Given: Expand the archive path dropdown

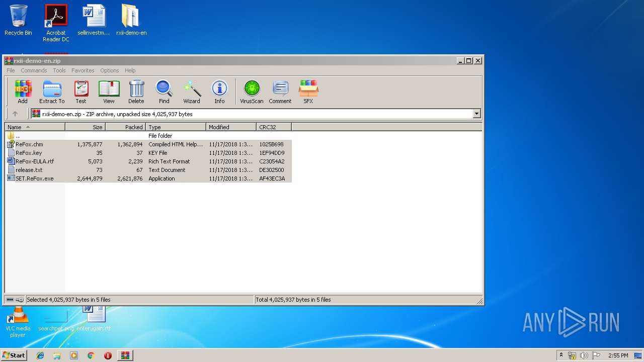Looking at the screenshot, I should (477, 114).
